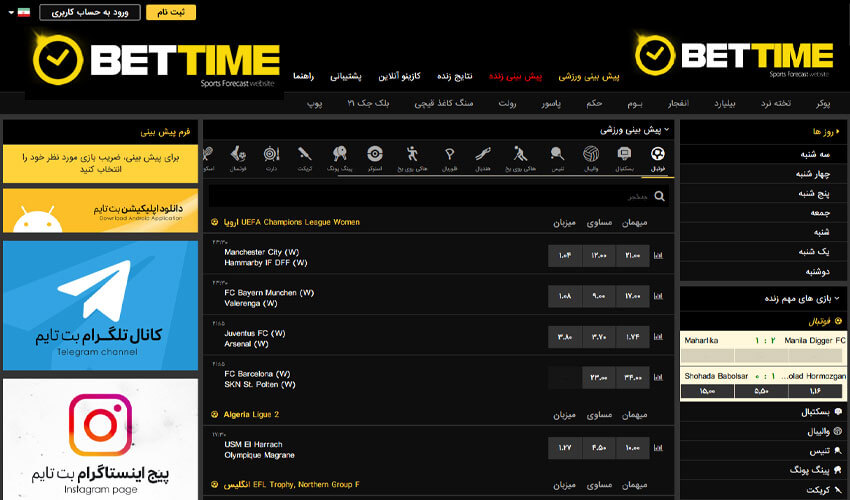The width and height of the screenshot is (850, 500).
Task: Expand live فوتبال section in sidebar
Action: 825,321
